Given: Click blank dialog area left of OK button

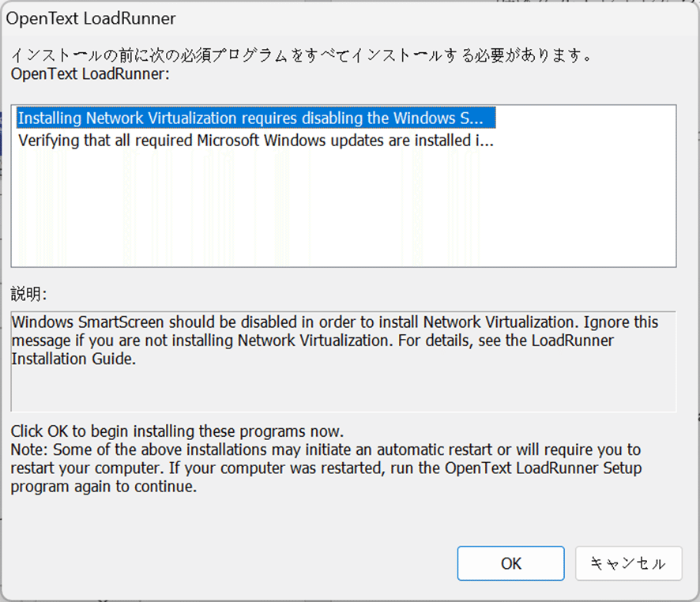Looking at the screenshot, I should tap(232, 563).
